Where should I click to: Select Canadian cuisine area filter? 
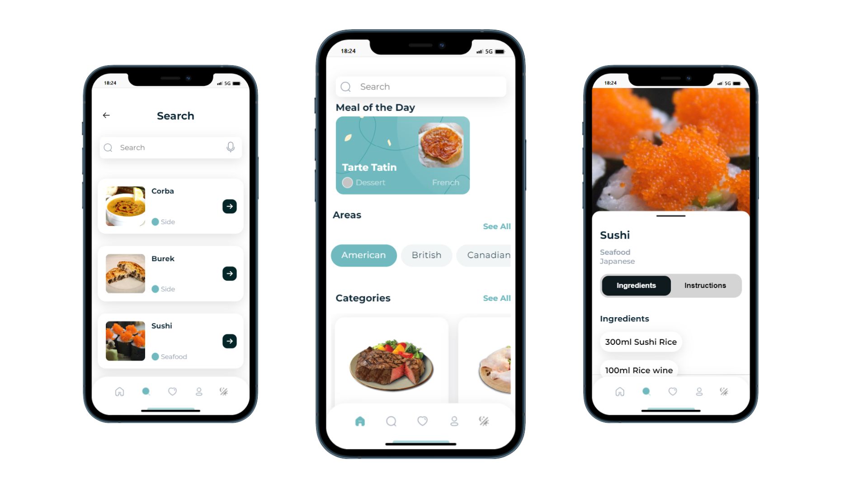pyautogui.click(x=488, y=255)
